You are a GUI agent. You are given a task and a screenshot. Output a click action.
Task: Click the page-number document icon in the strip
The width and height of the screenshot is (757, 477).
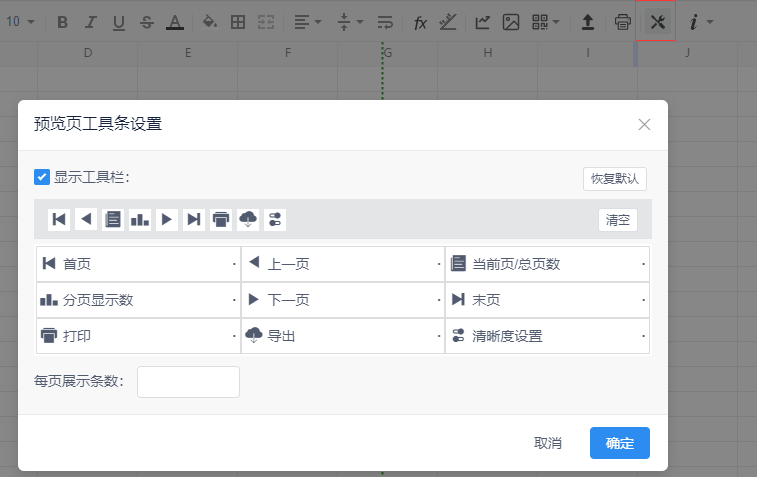click(113, 220)
